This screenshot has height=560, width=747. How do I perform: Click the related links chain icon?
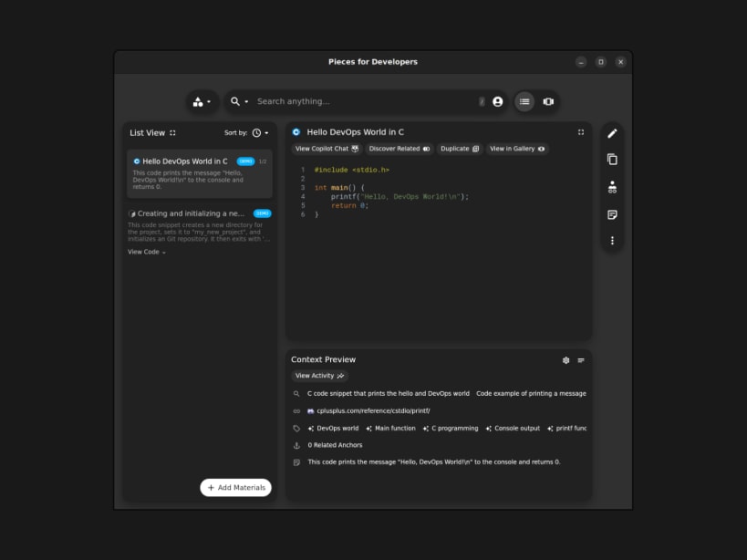coord(296,411)
